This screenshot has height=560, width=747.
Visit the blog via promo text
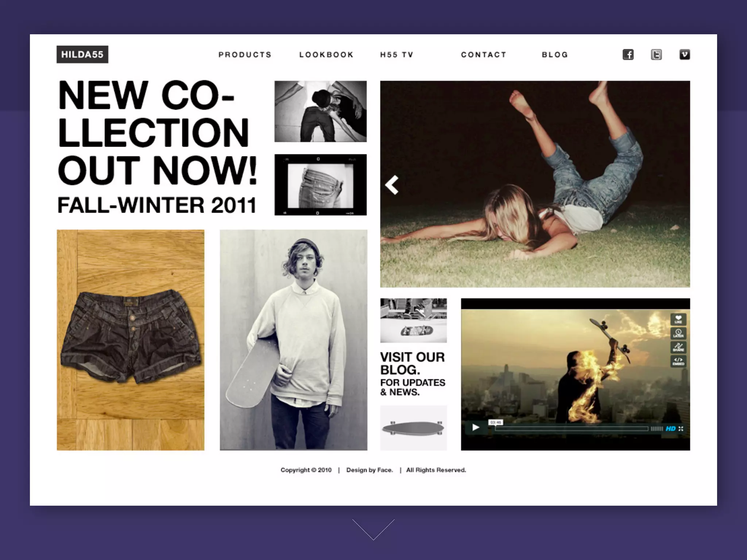[x=413, y=373]
